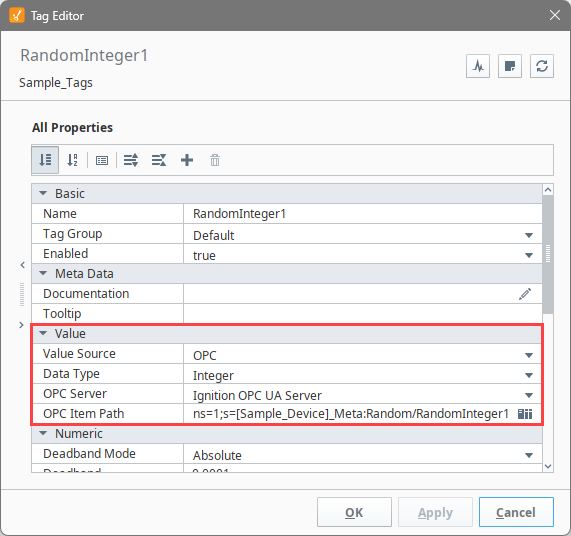Select the alphabetical sort toolbar icon
This screenshot has height=536, width=571.
click(x=72, y=160)
